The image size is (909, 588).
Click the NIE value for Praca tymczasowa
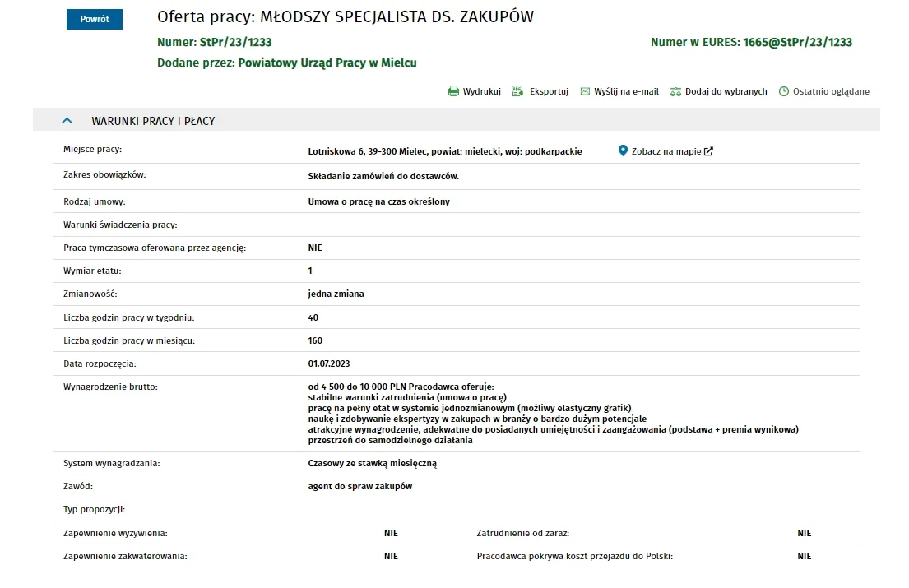(315, 248)
